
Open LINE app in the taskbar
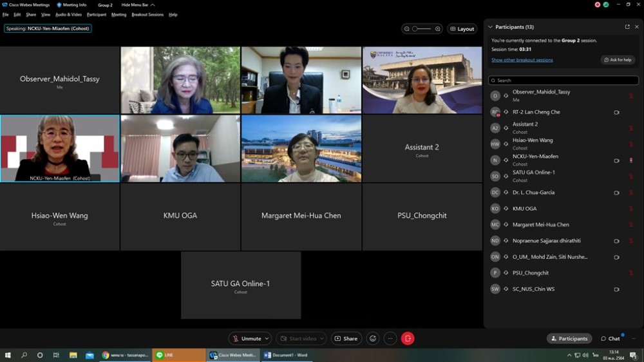[178, 355]
